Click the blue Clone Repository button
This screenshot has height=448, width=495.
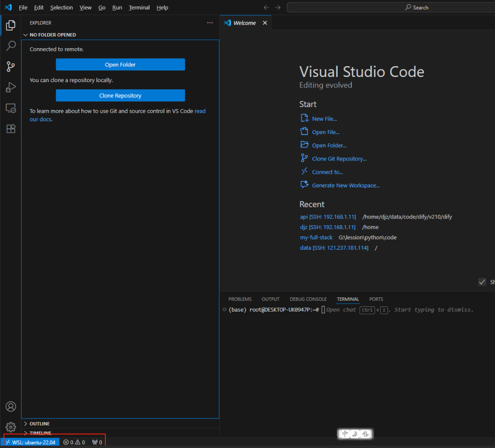coord(120,95)
